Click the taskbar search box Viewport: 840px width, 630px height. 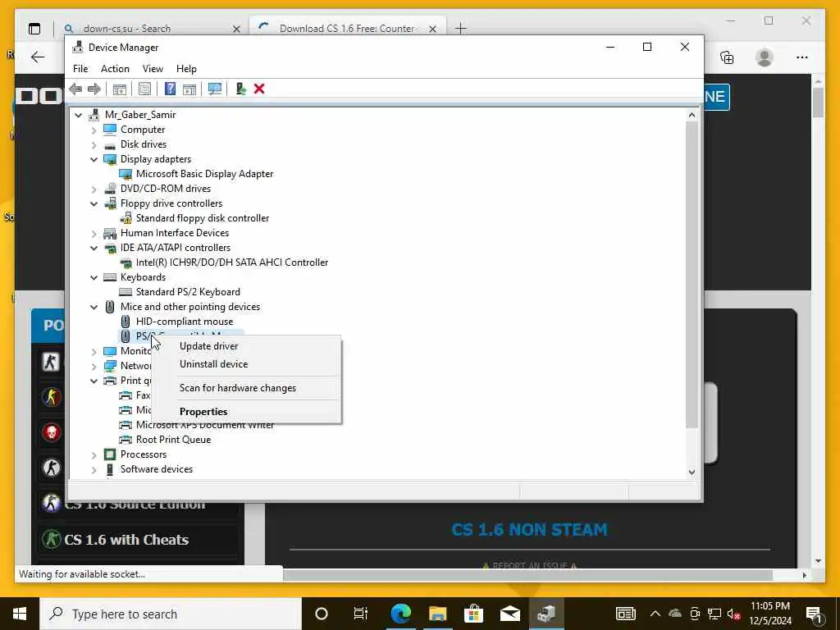pos(171,614)
